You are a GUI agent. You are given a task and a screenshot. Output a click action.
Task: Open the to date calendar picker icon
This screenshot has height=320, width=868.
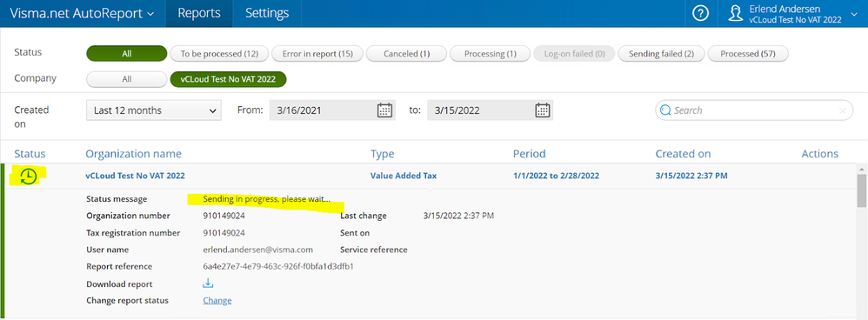543,110
